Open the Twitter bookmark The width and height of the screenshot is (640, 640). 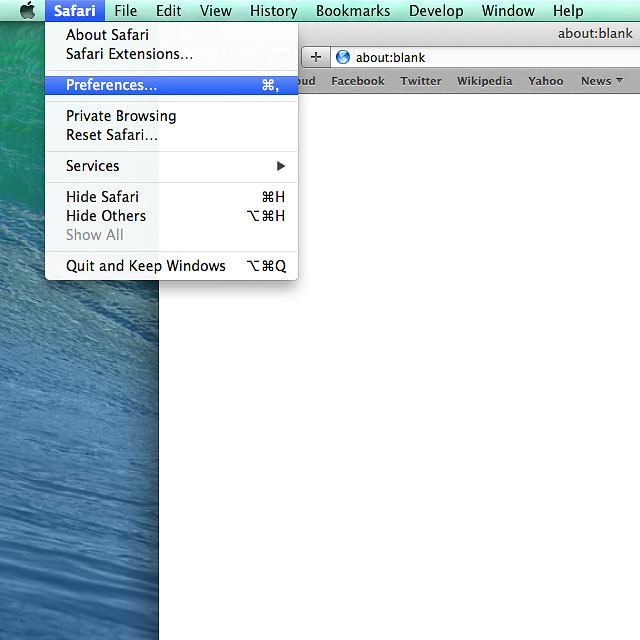click(420, 81)
